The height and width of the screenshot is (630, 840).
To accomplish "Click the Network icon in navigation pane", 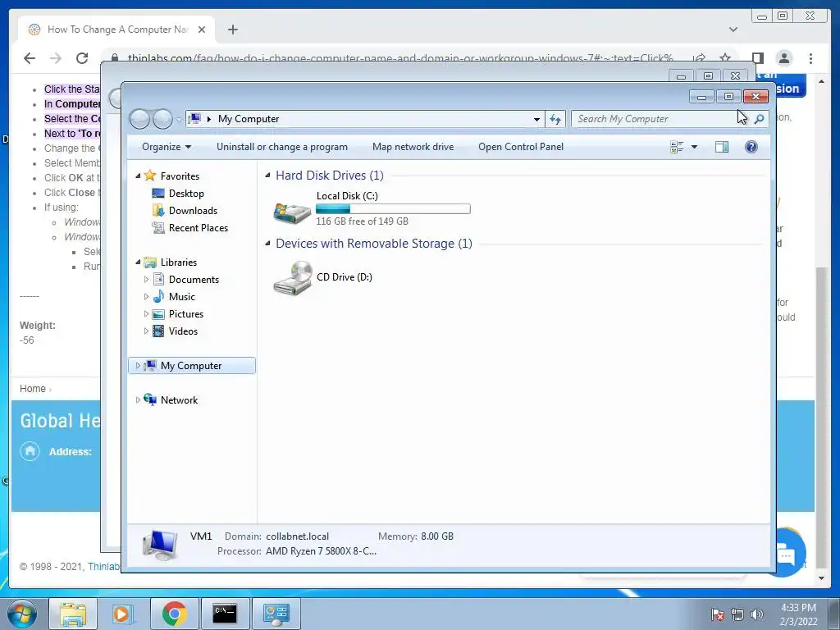I will pos(150,399).
